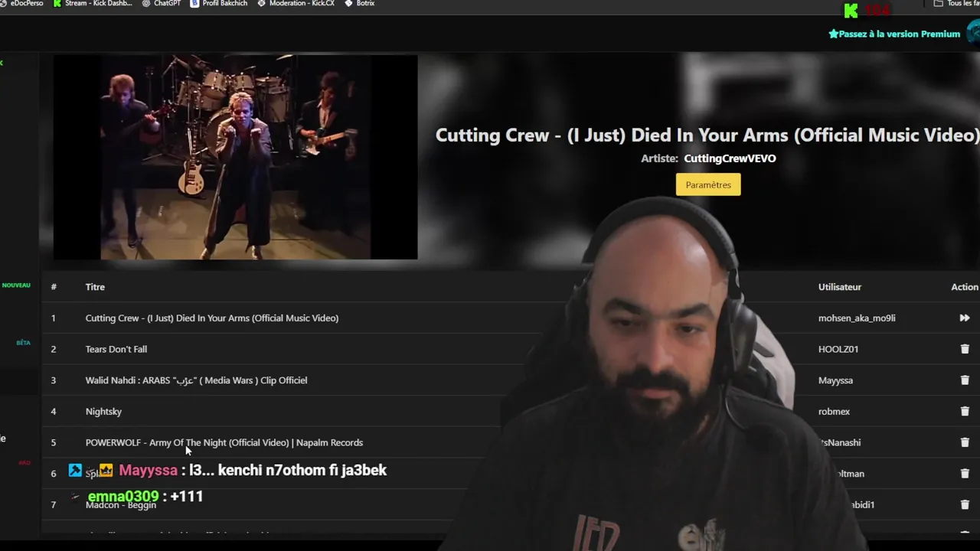Click the Kick bookmark favicon for Stream
The width and height of the screenshot is (980, 551).
pos(57,3)
